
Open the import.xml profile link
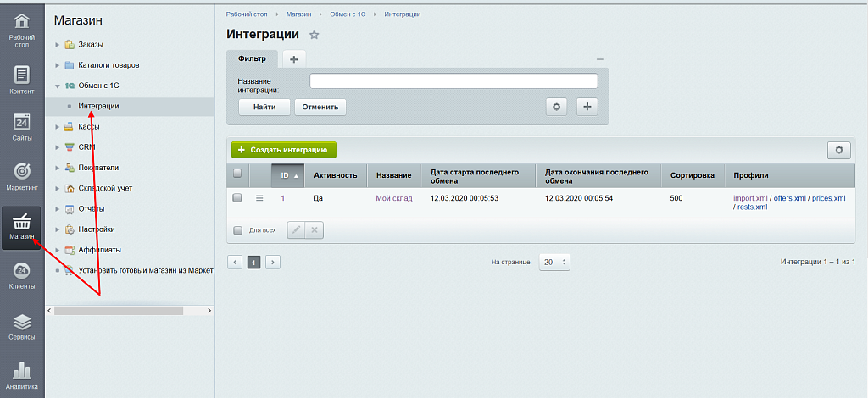[750, 198]
